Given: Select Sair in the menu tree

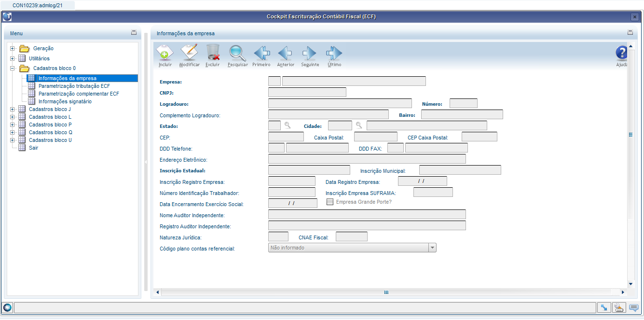Looking at the screenshot, I should (33, 148).
